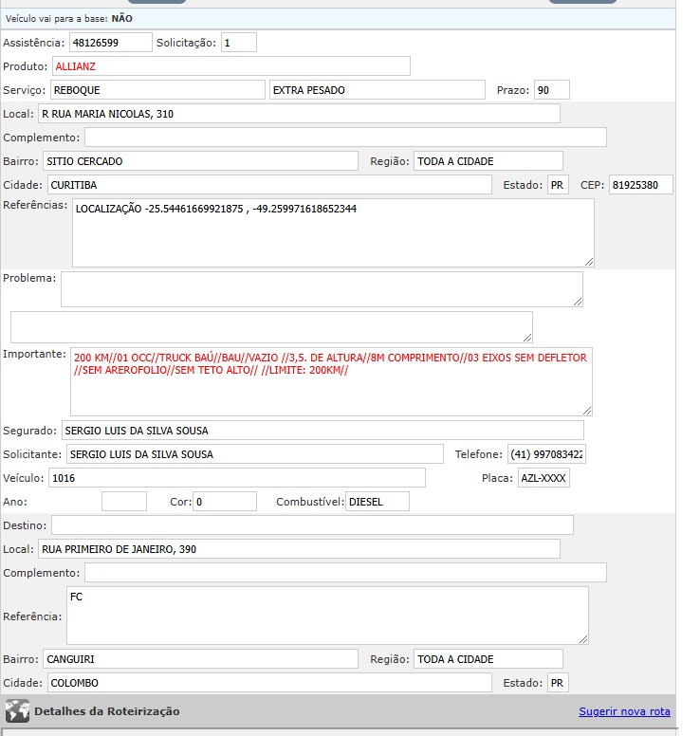This screenshot has width=700, height=736.
Task: Click the Importante notes textarea in red
Action: [x=331, y=381]
